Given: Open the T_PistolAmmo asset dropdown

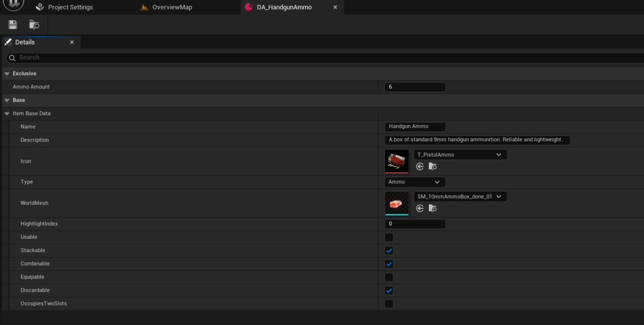Looking at the screenshot, I should point(460,155).
